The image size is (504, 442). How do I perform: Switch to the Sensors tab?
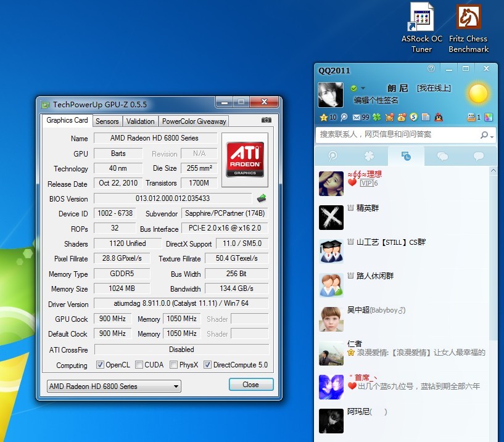point(107,121)
